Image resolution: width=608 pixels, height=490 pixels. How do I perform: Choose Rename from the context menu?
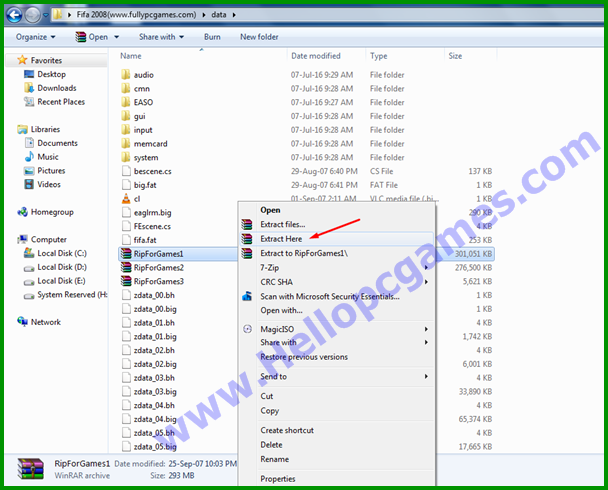(x=274, y=459)
